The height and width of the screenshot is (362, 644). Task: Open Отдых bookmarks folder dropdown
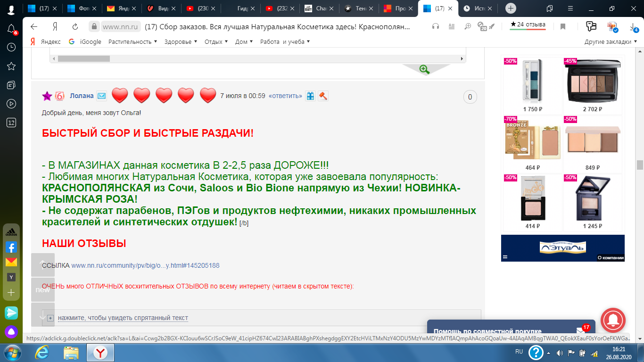pos(216,41)
